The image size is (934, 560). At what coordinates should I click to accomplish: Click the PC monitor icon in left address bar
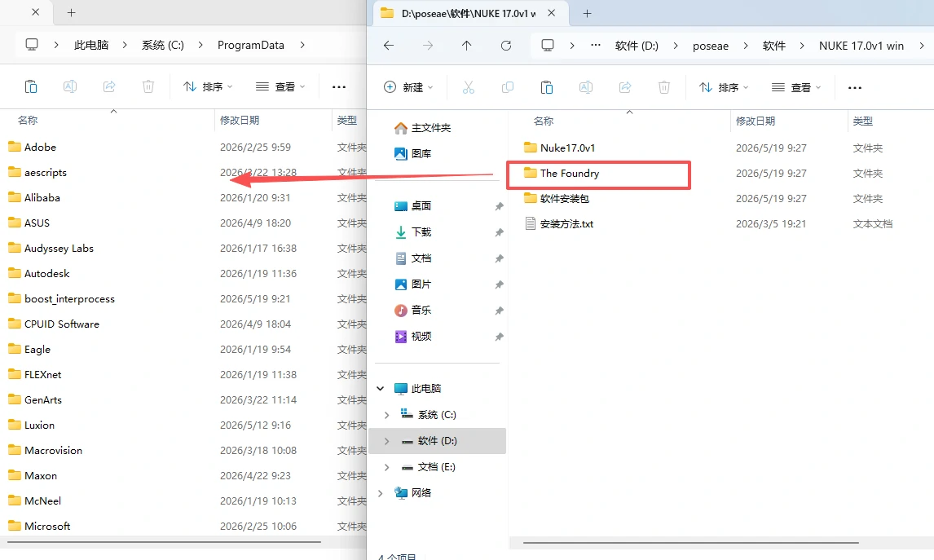click(32, 45)
